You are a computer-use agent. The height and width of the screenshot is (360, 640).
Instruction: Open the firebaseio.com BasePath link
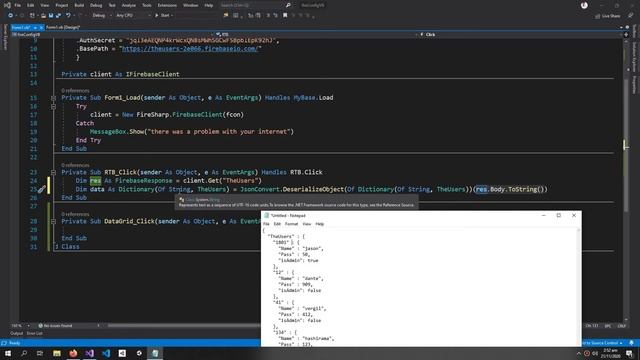tap(190, 49)
